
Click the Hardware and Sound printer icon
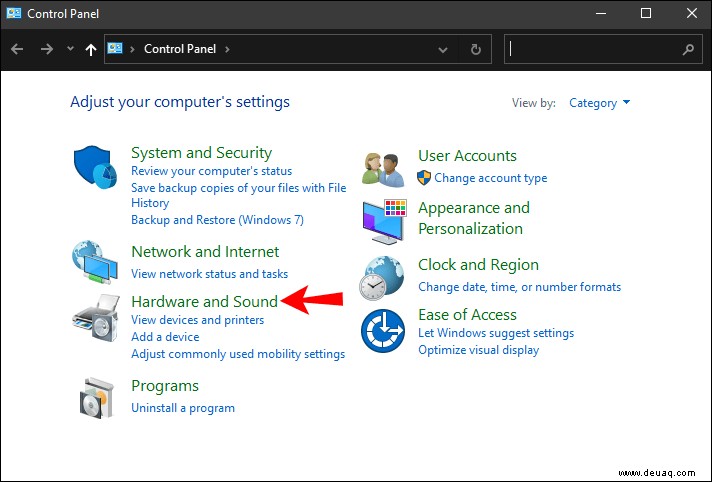tap(96, 318)
